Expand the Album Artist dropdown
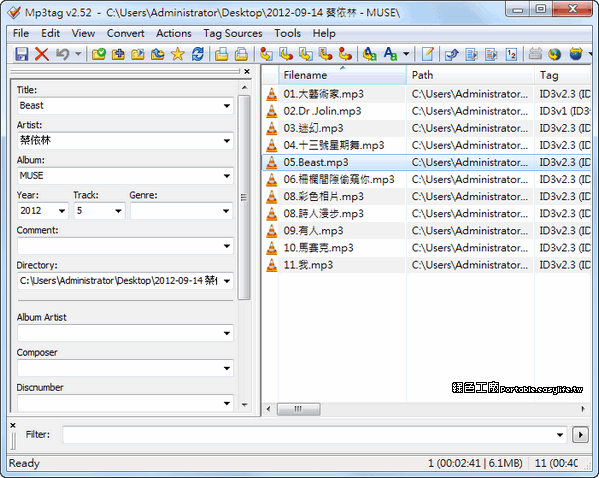Image resolution: width=599 pixels, height=478 pixels. coord(227,334)
